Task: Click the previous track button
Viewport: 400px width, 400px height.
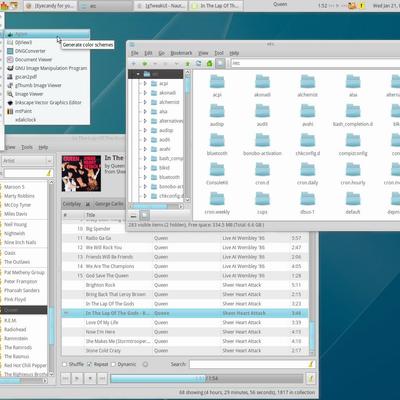Action: tap(66, 378)
